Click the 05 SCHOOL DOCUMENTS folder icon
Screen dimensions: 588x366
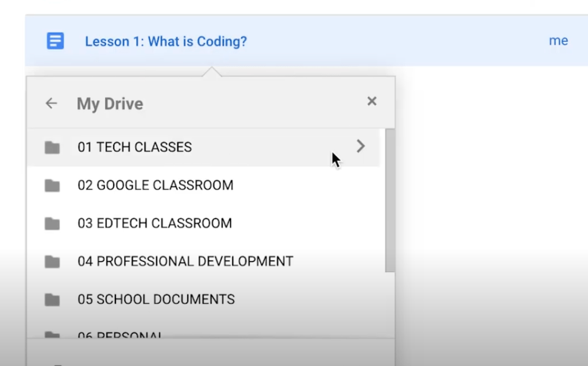click(x=52, y=300)
